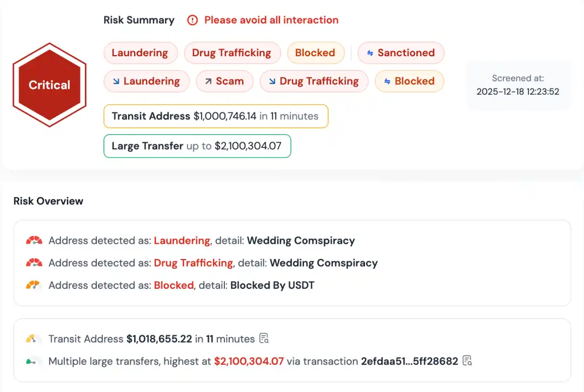Expand the Drug Trafficking tag with down arrow
The width and height of the screenshot is (584, 392).
pyautogui.click(x=314, y=81)
